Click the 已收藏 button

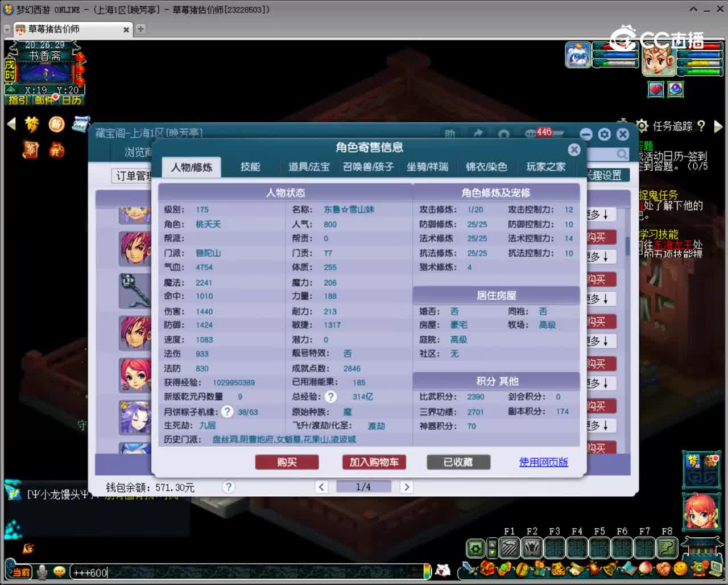coord(458,462)
